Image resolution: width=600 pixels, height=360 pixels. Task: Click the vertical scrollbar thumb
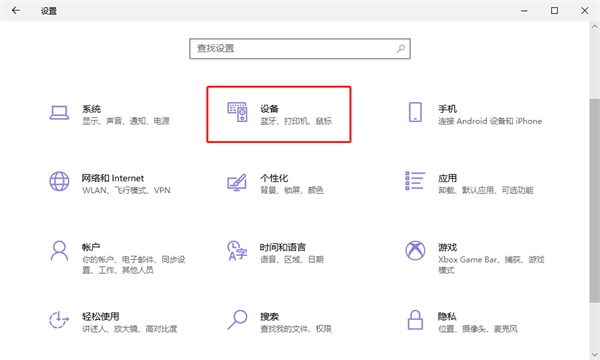(594, 200)
